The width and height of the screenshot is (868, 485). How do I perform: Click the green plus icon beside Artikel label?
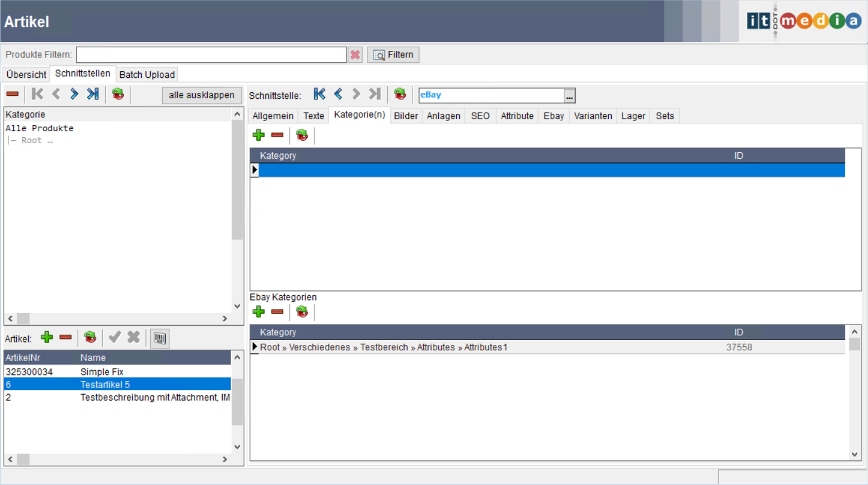pos(47,338)
